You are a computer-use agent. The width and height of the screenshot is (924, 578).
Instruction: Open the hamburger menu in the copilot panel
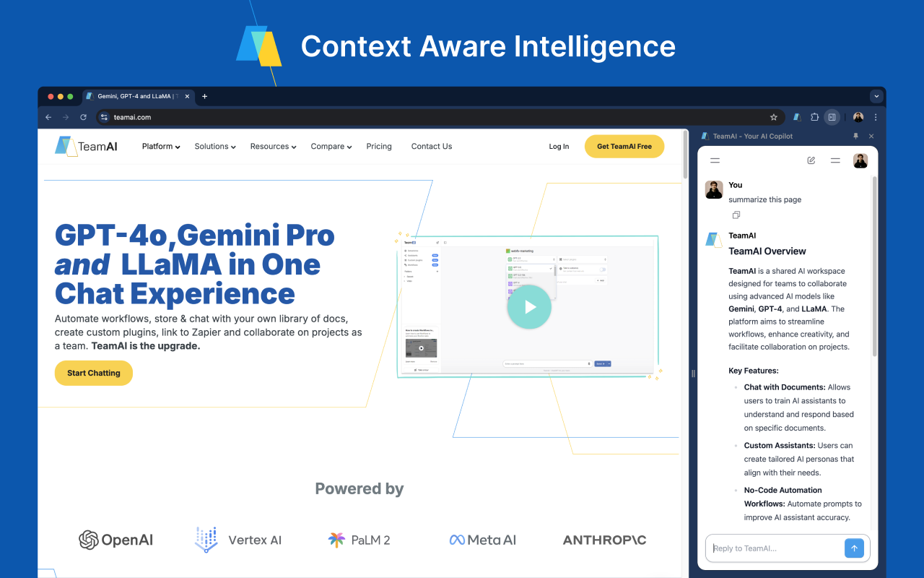pos(715,160)
